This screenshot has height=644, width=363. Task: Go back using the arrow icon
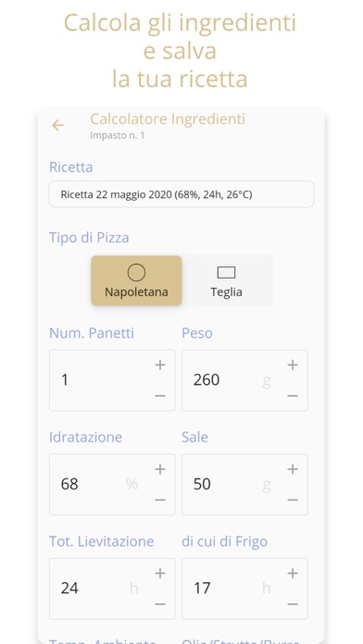tap(57, 125)
